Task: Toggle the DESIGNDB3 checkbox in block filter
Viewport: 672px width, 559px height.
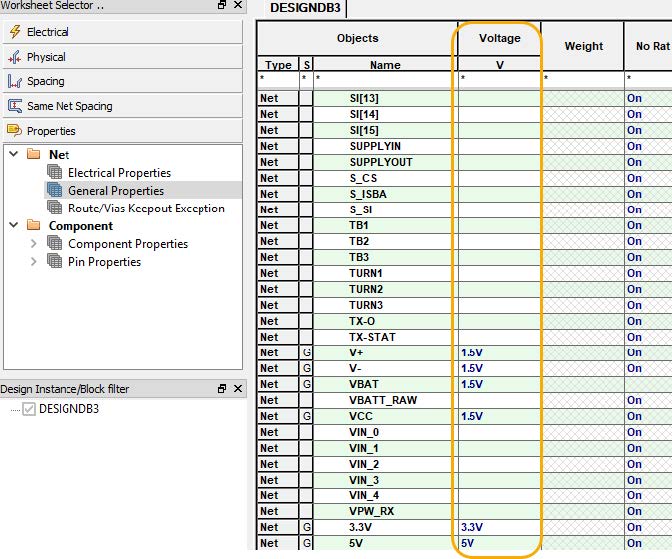Action: [29, 409]
